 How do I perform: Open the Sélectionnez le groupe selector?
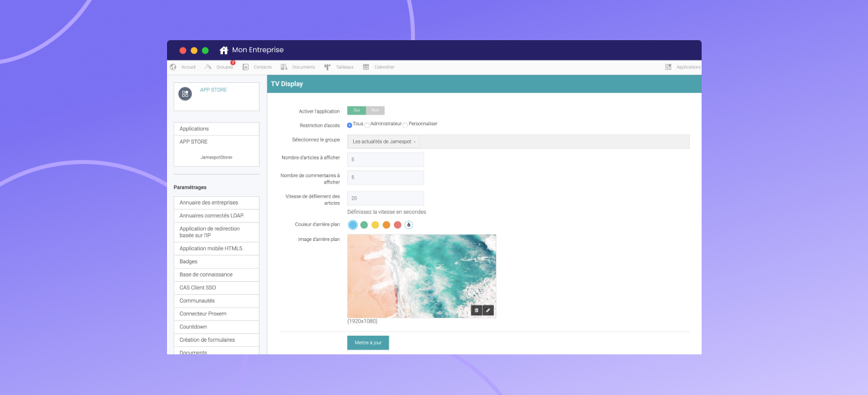coord(518,142)
